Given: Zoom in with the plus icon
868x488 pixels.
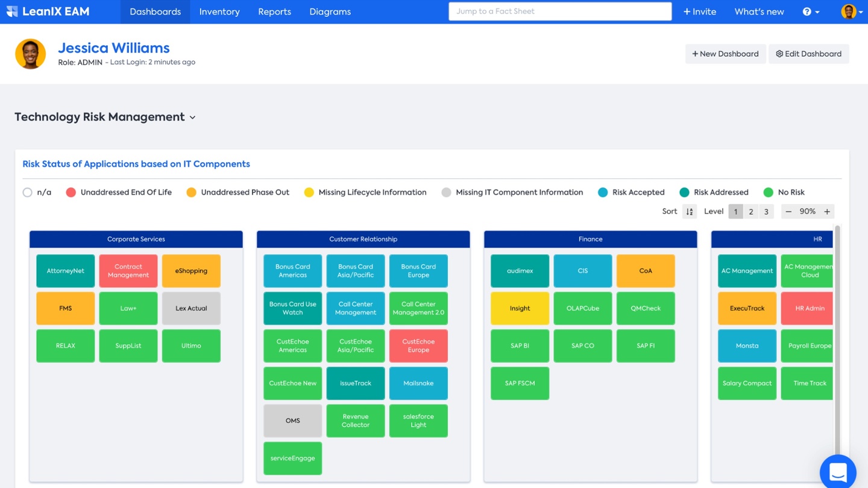Looking at the screenshot, I should [827, 211].
